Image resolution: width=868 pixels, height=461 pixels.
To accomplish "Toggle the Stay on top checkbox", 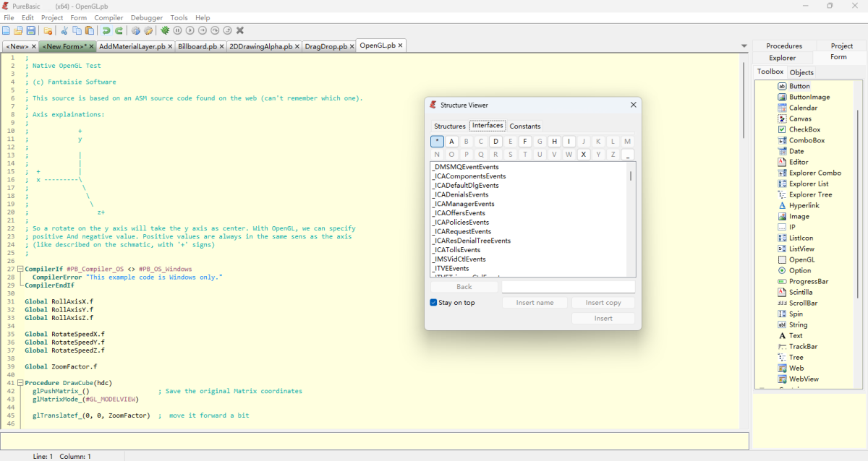I will click(x=432, y=302).
